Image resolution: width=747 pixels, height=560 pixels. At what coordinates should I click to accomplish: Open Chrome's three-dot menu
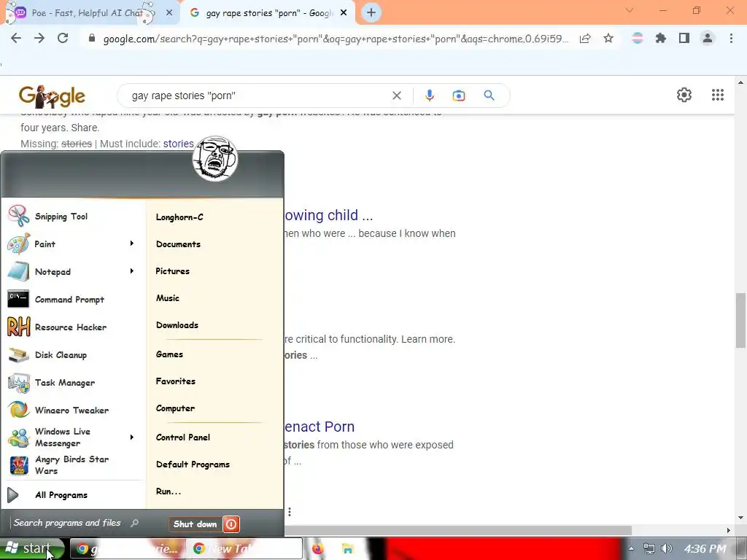pos(731,38)
